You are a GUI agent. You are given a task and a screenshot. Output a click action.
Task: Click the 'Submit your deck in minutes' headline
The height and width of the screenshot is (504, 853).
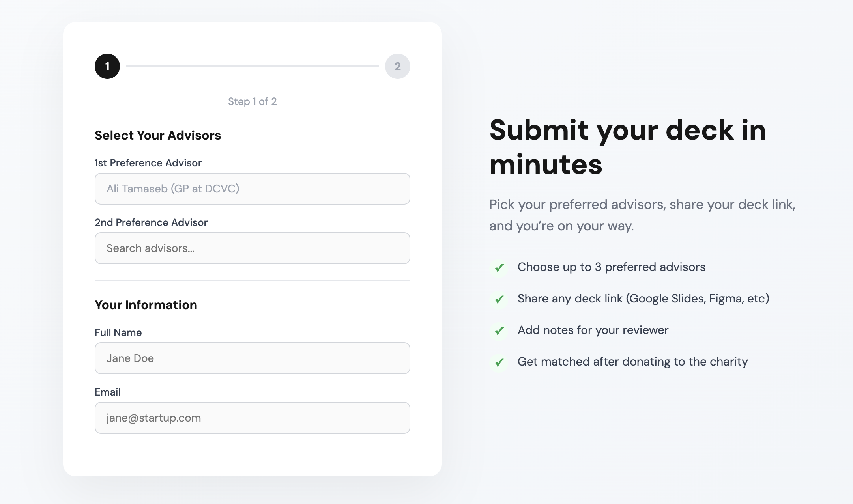point(627,147)
